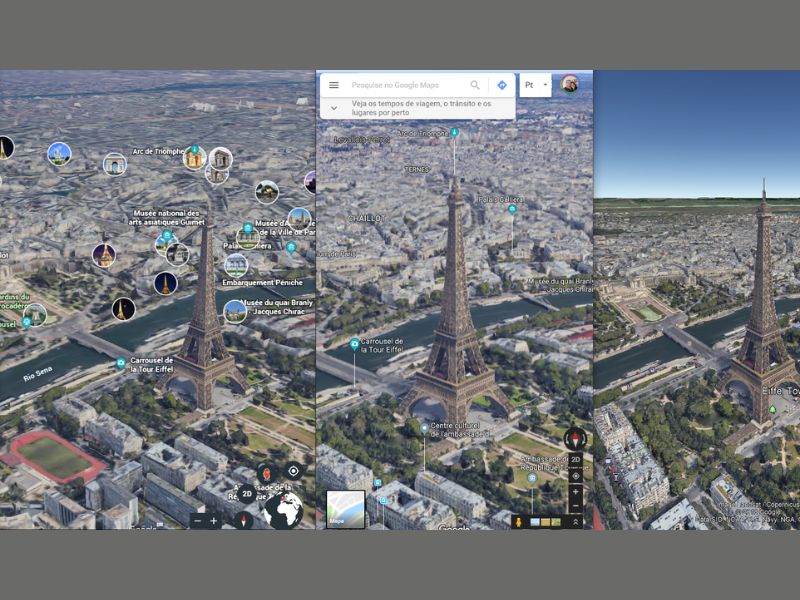Open dark-blue night Eiffel Tower bubble
This screenshot has height=600, width=800.
pyautogui.click(x=165, y=284)
